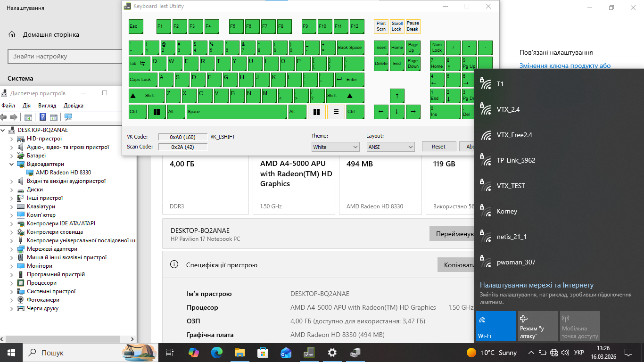Toggle Caps Lock key on virtual keyboard
Image resolution: width=644 pixels, height=362 pixels.
(143, 80)
